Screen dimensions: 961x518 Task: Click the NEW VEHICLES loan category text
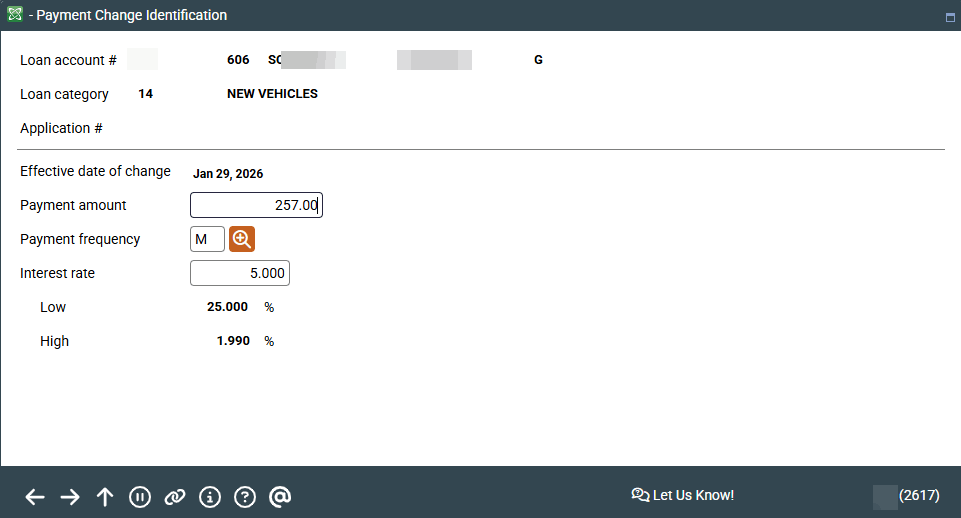pyautogui.click(x=272, y=94)
